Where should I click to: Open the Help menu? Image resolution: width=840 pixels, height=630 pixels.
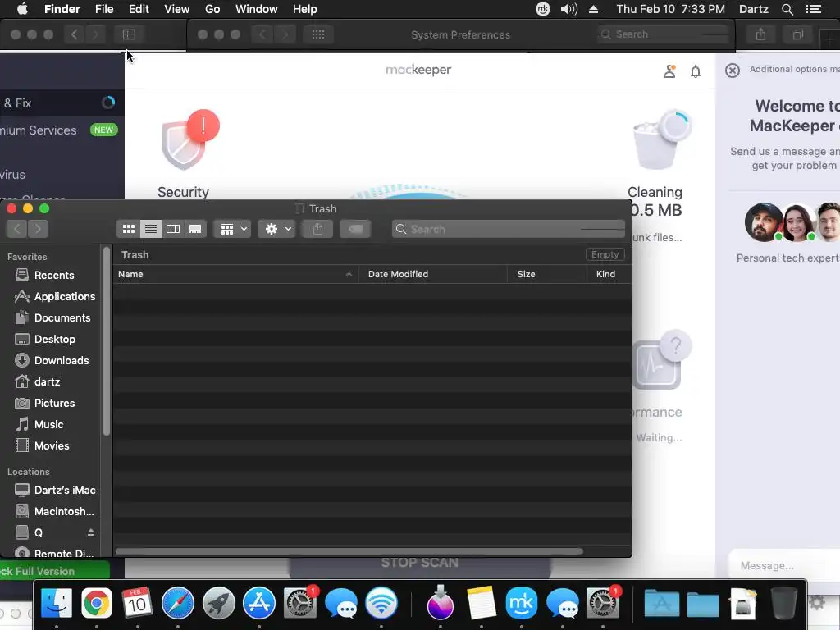(x=305, y=9)
